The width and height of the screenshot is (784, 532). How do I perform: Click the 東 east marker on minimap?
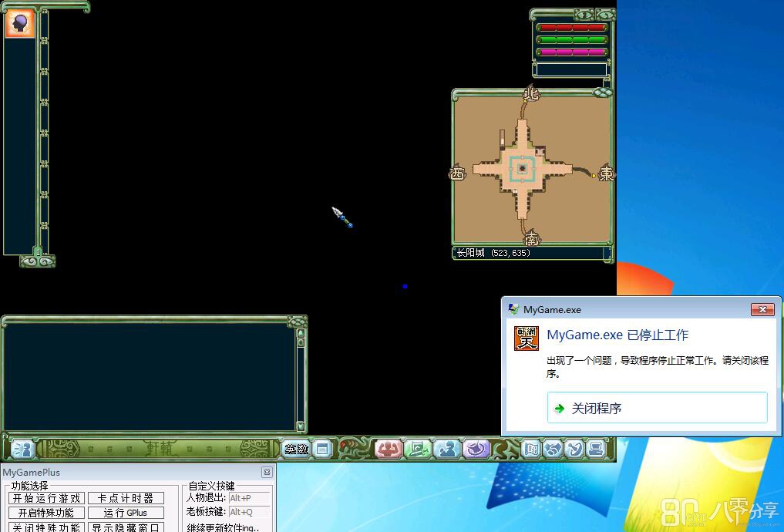tap(607, 173)
